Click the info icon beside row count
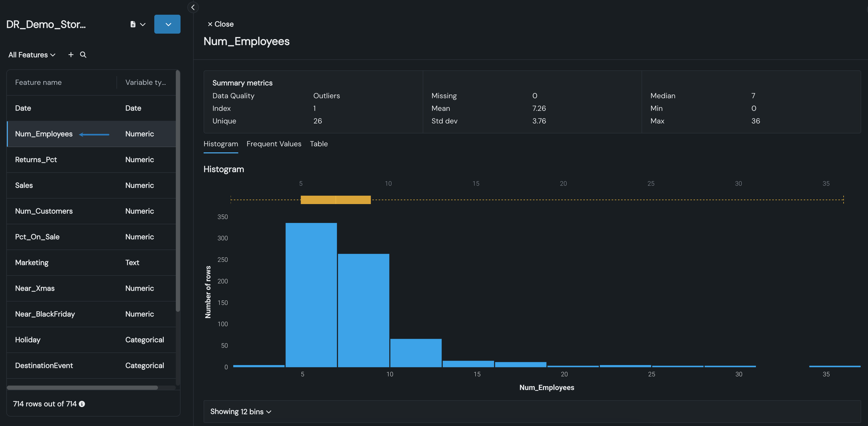Viewport: 868px width, 426px height. (82, 404)
